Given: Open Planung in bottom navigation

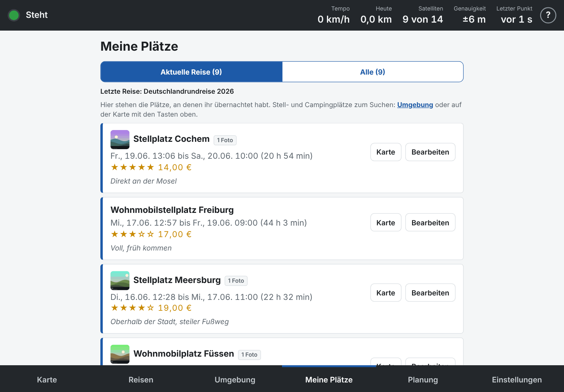Looking at the screenshot, I should point(423,380).
